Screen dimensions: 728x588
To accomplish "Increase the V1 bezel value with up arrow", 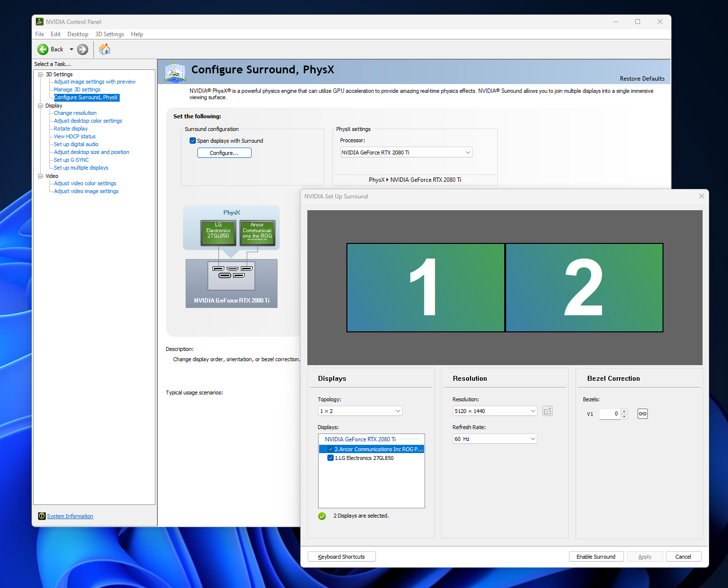I will coord(624,411).
